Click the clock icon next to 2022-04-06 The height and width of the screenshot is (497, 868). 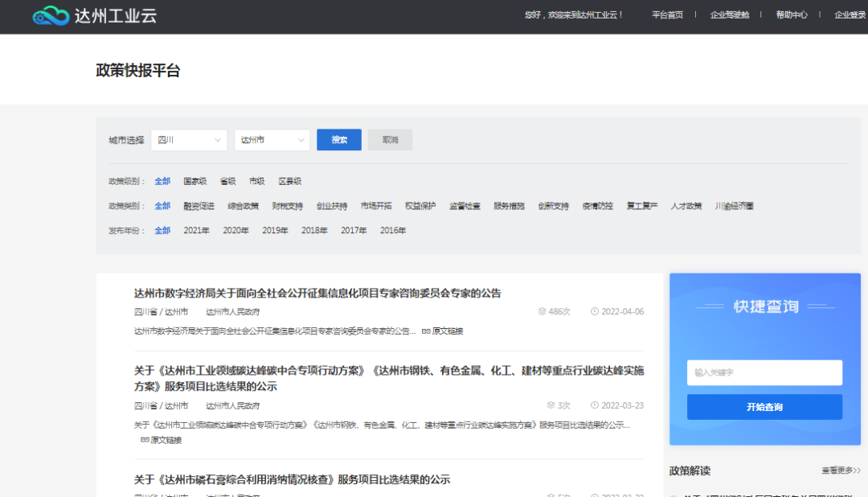click(x=594, y=312)
